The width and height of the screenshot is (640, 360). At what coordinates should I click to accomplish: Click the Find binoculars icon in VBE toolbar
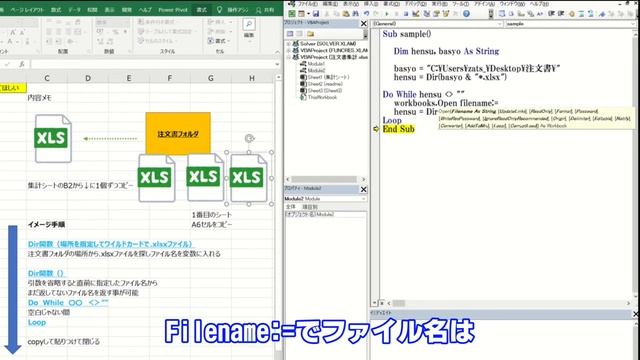(356, 13)
